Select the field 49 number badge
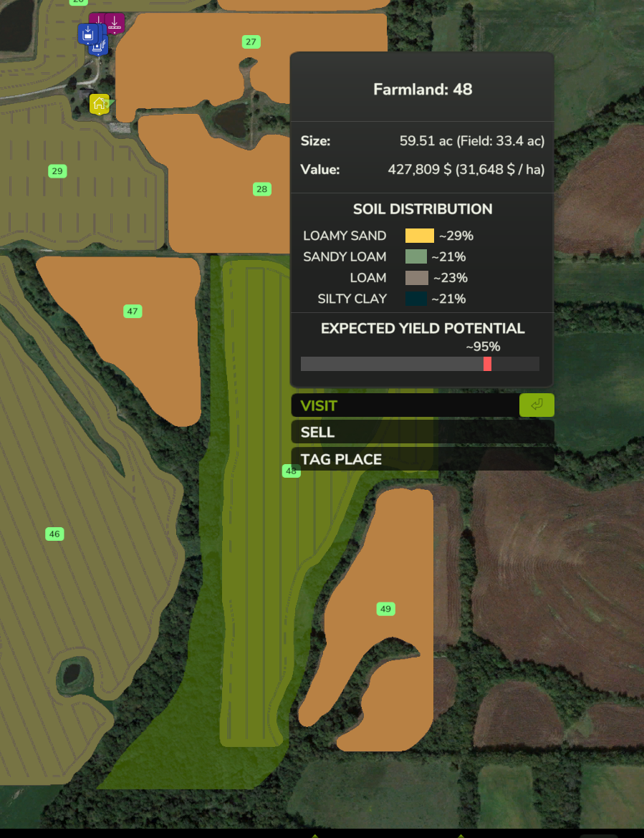The image size is (644, 838). [x=386, y=609]
